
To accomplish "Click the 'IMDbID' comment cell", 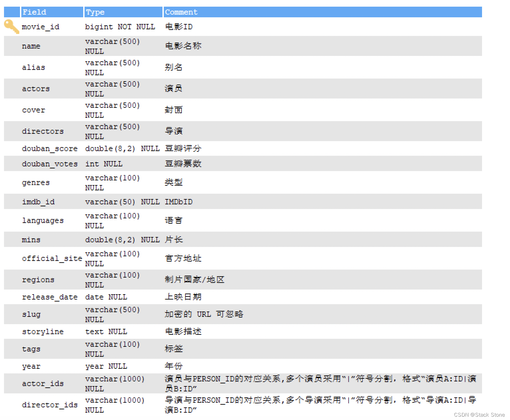I will tap(179, 202).
